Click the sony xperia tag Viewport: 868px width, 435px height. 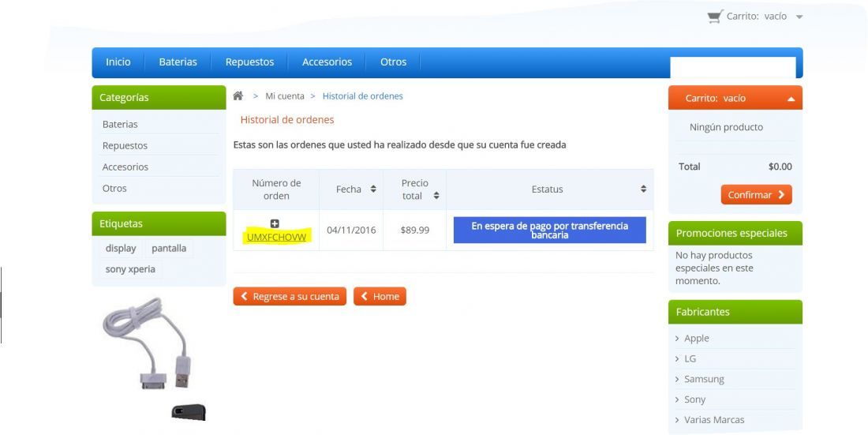tap(130, 269)
